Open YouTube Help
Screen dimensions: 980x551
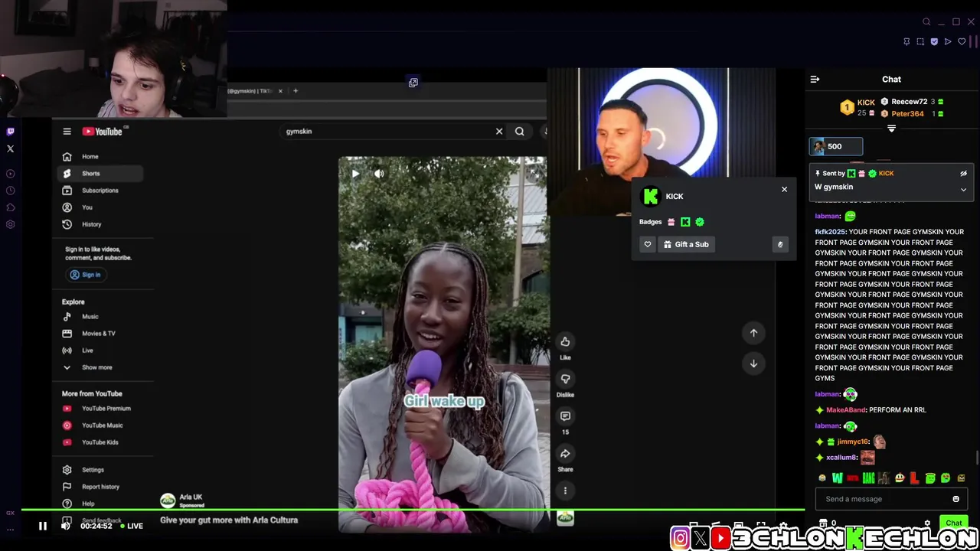coord(101,504)
